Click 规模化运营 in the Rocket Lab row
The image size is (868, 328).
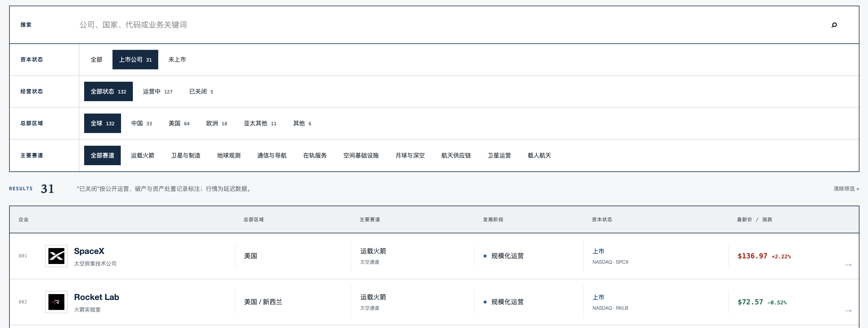[507, 302]
